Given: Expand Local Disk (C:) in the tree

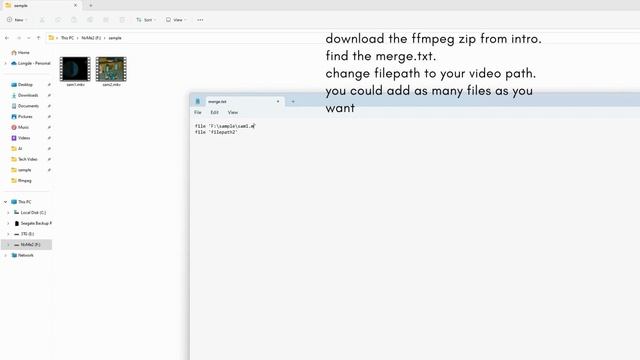Looking at the screenshot, I should tap(8, 212).
